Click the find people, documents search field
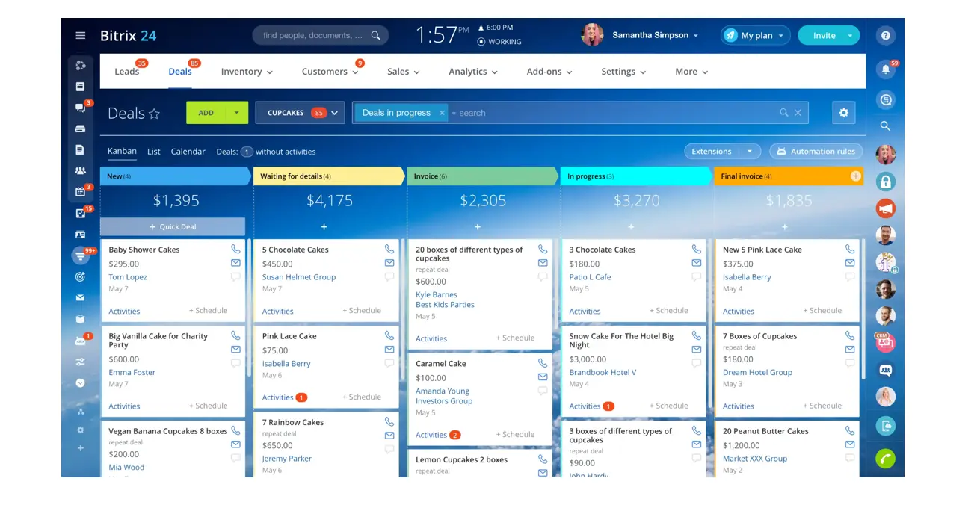The width and height of the screenshot is (980, 505). [312, 36]
